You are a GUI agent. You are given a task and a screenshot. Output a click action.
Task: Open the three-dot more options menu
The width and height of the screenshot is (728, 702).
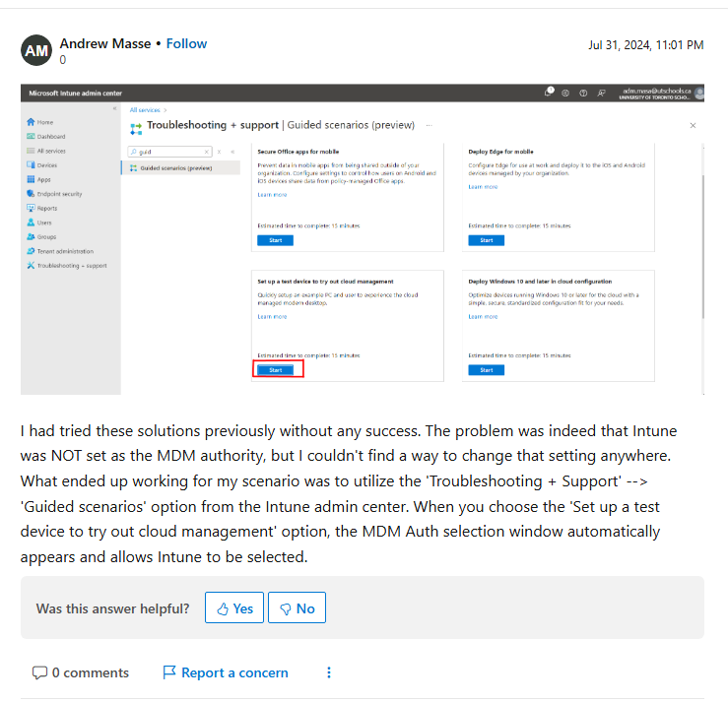(329, 672)
